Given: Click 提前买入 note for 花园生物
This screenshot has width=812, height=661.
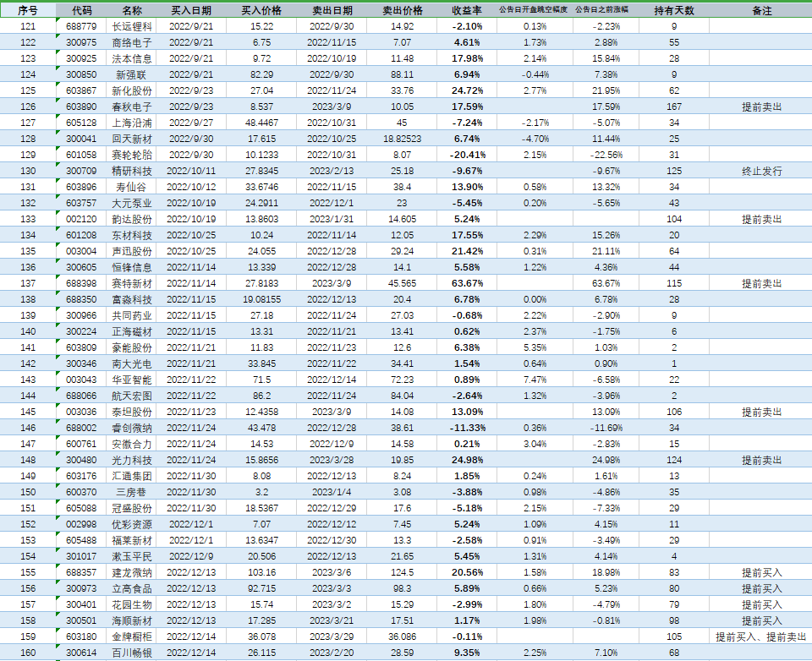Looking at the screenshot, I should click(x=762, y=604).
